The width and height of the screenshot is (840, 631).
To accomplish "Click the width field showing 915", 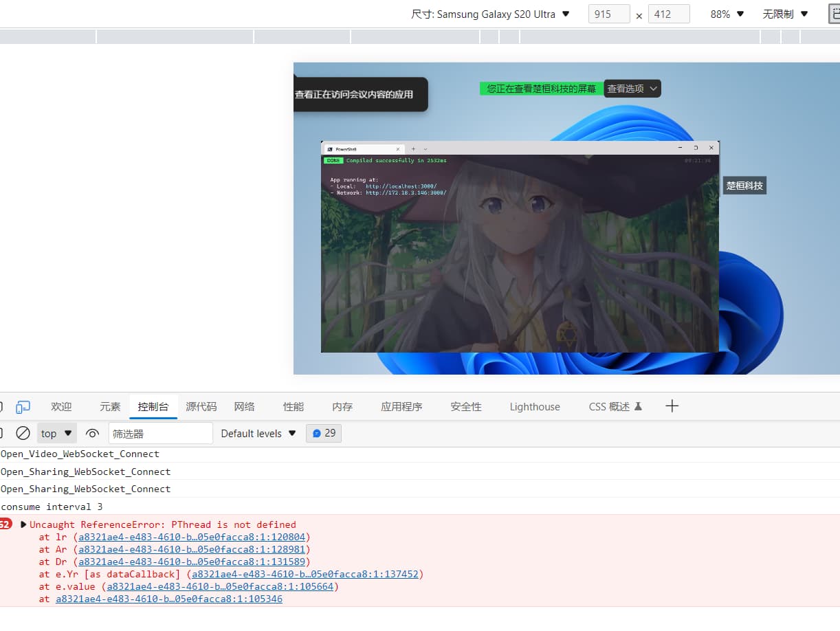I will (609, 14).
